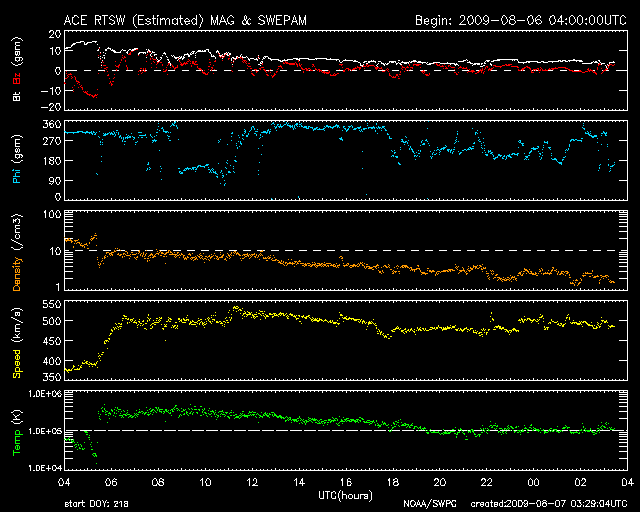Click the '270' tick on the Phi axis

tap(51, 141)
